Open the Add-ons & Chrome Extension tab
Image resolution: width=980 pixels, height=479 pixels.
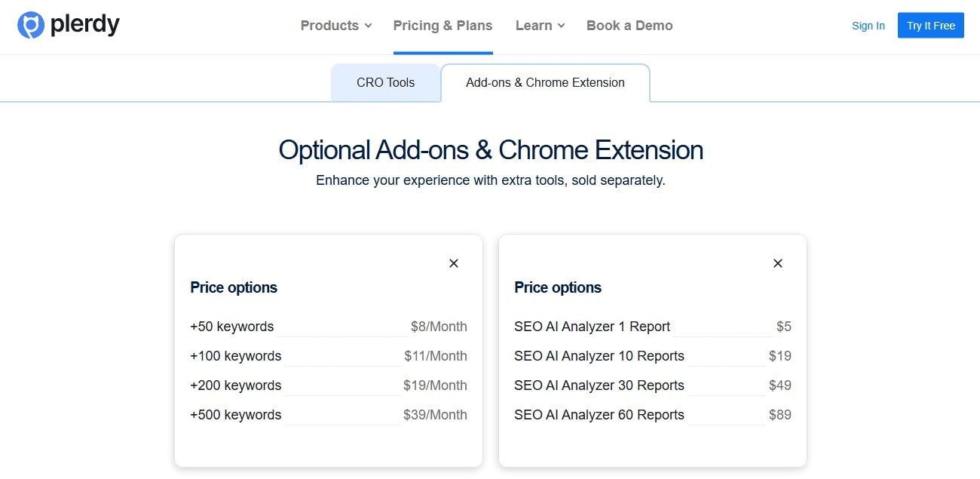tap(545, 82)
